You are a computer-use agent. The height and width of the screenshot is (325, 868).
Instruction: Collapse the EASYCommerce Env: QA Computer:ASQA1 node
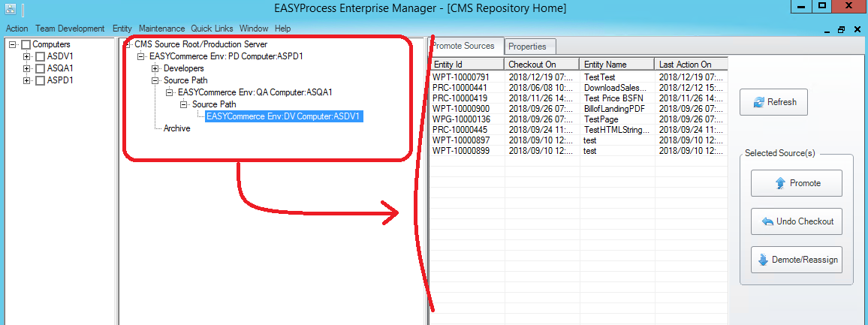pyautogui.click(x=170, y=92)
